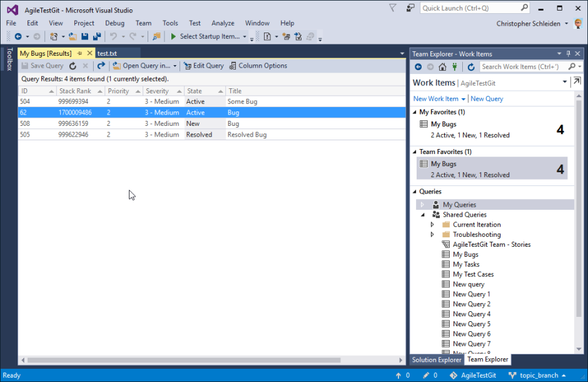The image size is (588, 382).
Task: Open Column Options for the results
Action: point(258,66)
